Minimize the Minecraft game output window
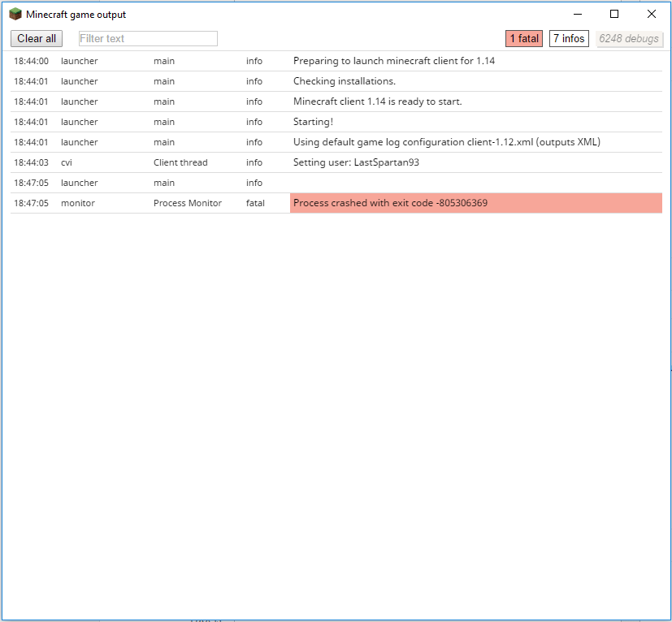This screenshot has width=672, height=622. tap(578, 14)
